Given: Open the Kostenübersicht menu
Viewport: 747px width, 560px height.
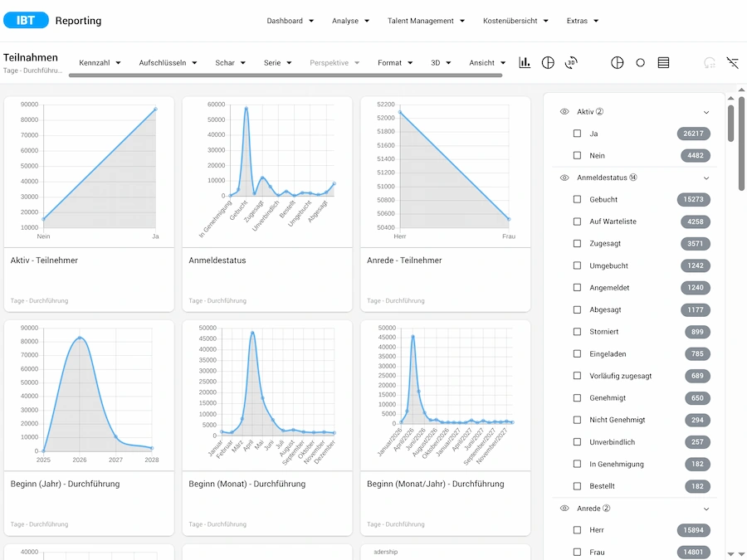Looking at the screenshot, I should click(515, 21).
